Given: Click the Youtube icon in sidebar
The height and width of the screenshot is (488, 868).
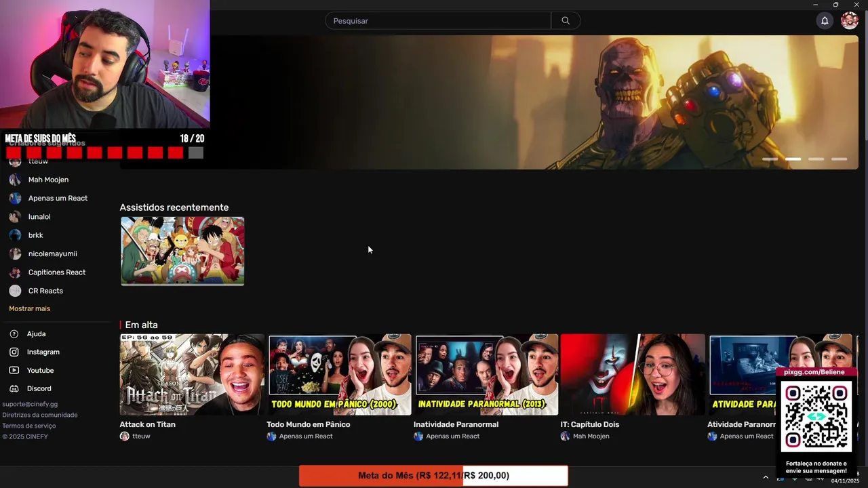Looking at the screenshot, I should 14,371.
